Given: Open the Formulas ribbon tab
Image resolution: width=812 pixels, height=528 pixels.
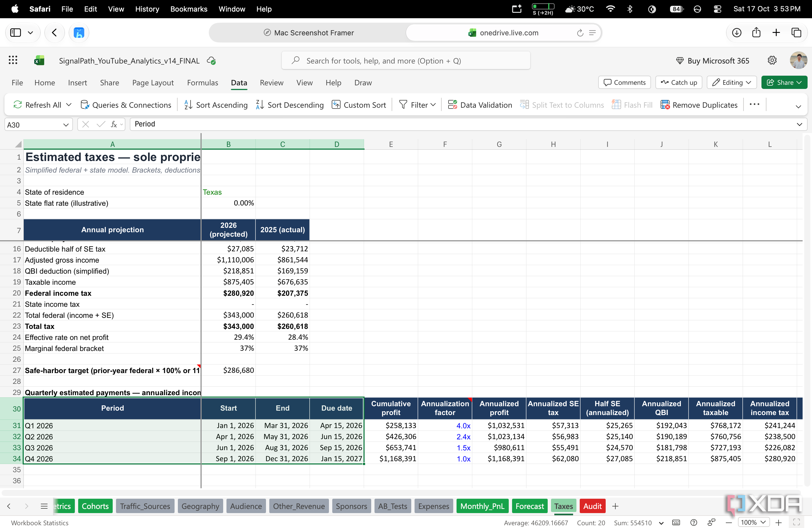Looking at the screenshot, I should click(202, 83).
